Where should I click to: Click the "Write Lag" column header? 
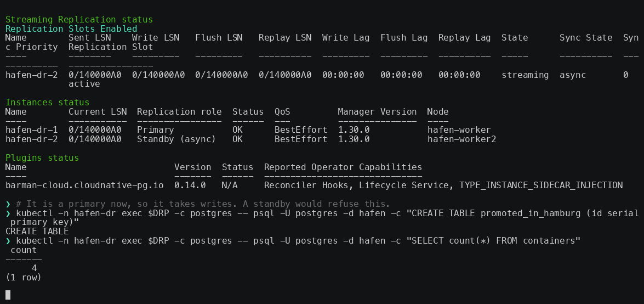pyautogui.click(x=345, y=38)
